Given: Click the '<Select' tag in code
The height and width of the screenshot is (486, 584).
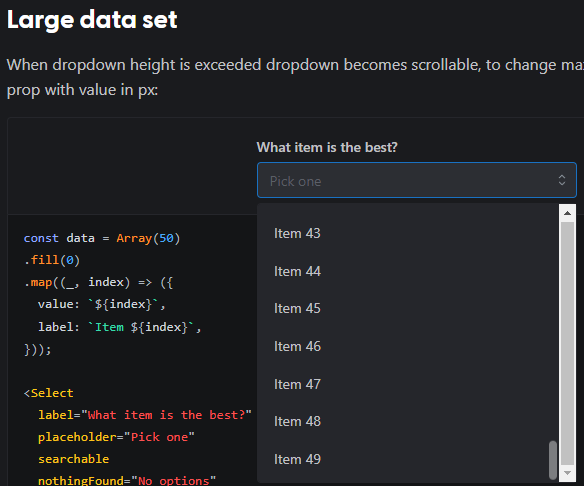Looking at the screenshot, I should point(48,393).
